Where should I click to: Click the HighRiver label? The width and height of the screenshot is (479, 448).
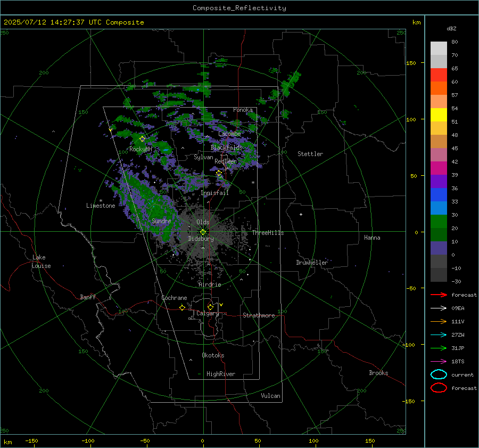tap(221, 374)
